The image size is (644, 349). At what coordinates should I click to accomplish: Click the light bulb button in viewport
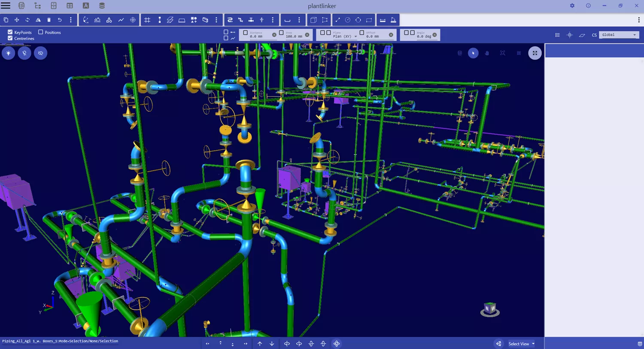8,53
